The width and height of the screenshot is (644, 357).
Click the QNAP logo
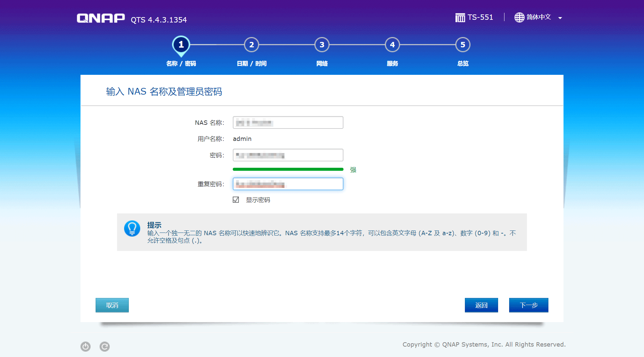click(101, 18)
